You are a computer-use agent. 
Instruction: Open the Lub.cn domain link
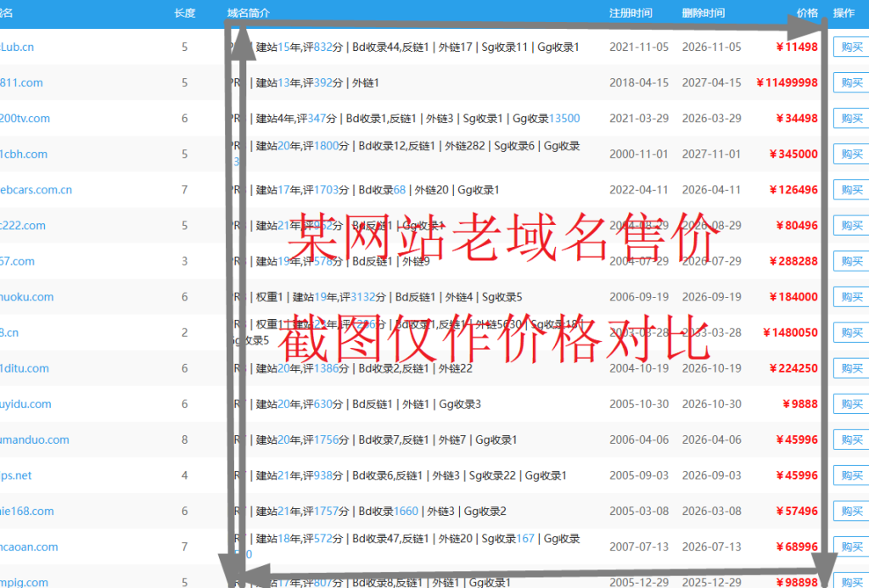point(18,48)
